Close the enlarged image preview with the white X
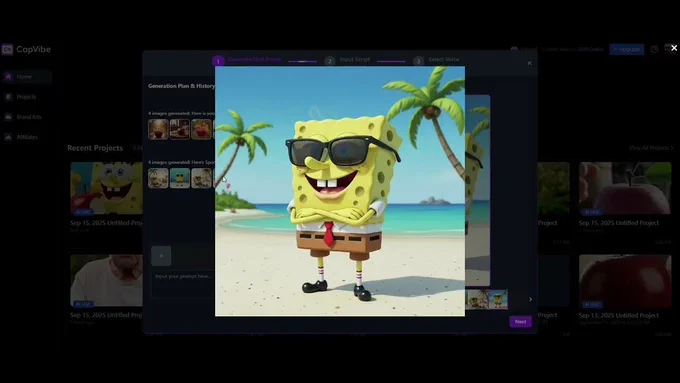 pyautogui.click(x=673, y=48)
